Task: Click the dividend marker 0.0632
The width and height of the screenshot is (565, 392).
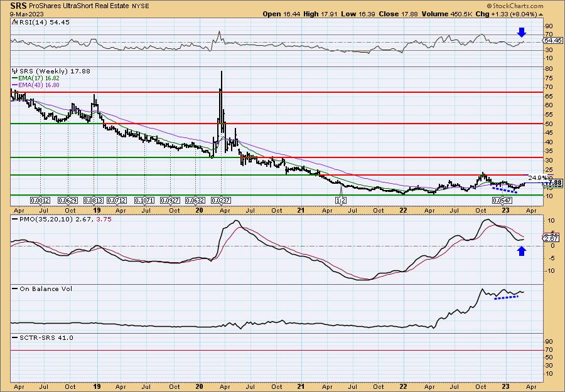Action: tap(195, 201)
